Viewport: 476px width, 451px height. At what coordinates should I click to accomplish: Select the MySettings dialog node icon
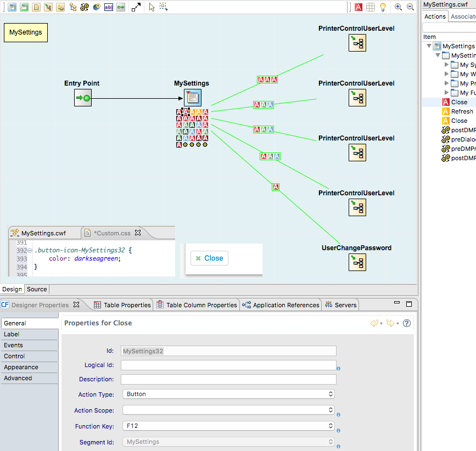(x=193, y=98)
